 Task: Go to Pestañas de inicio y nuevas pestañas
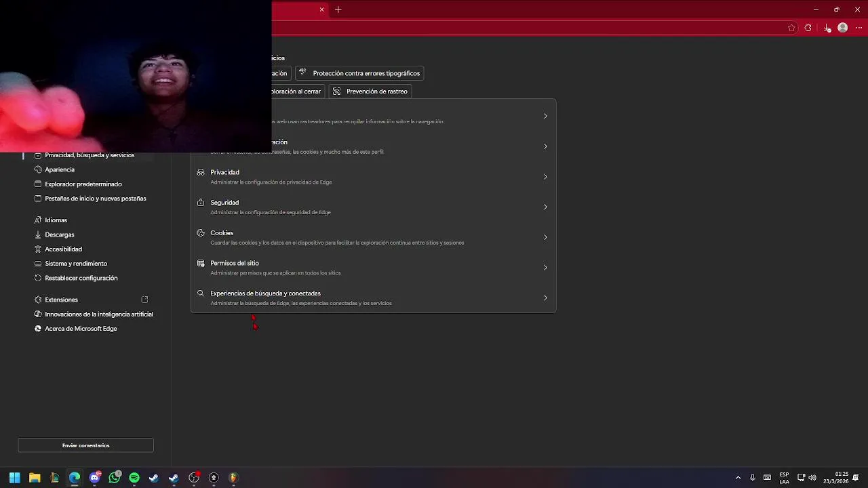pos(96,199)
